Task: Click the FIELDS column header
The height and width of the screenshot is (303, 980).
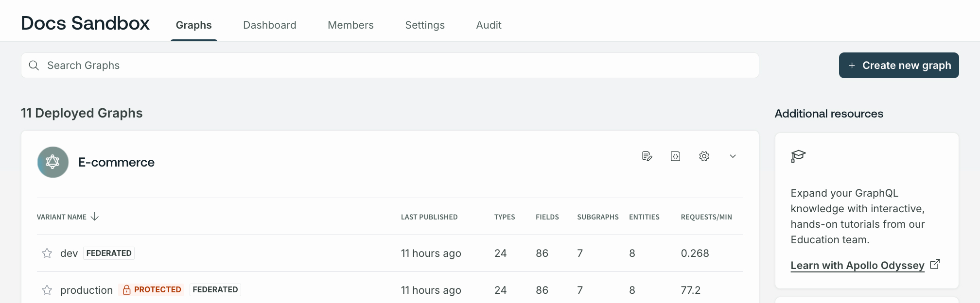Action: coord(547,217)
